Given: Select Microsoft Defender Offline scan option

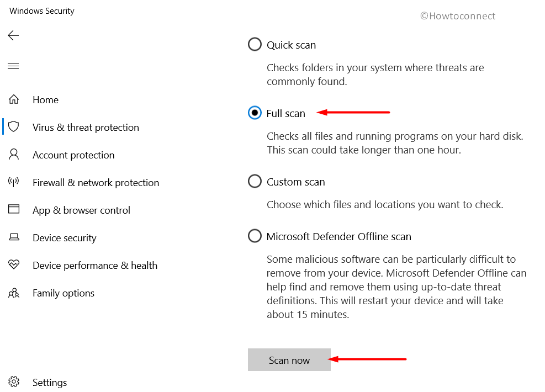Looking at the screenshot, I should (255, 236).
